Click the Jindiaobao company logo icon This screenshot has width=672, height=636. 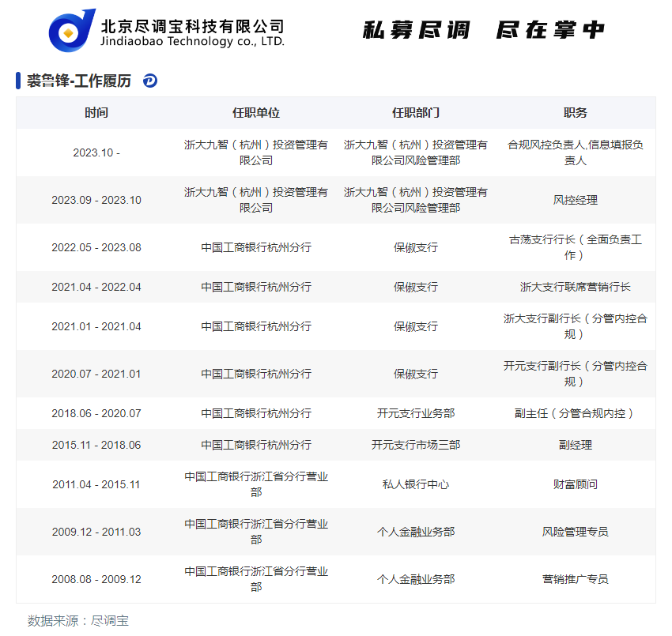[x=72, y=30]
